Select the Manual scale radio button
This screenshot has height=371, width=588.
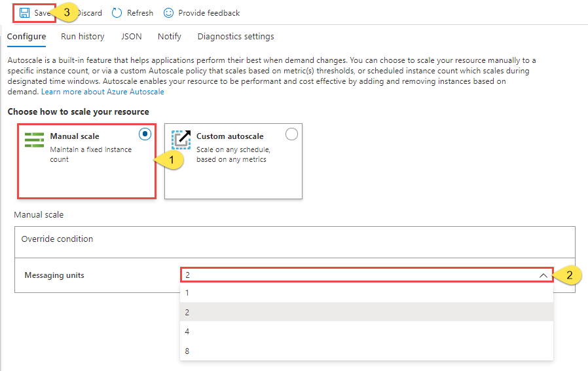point(145,134)
